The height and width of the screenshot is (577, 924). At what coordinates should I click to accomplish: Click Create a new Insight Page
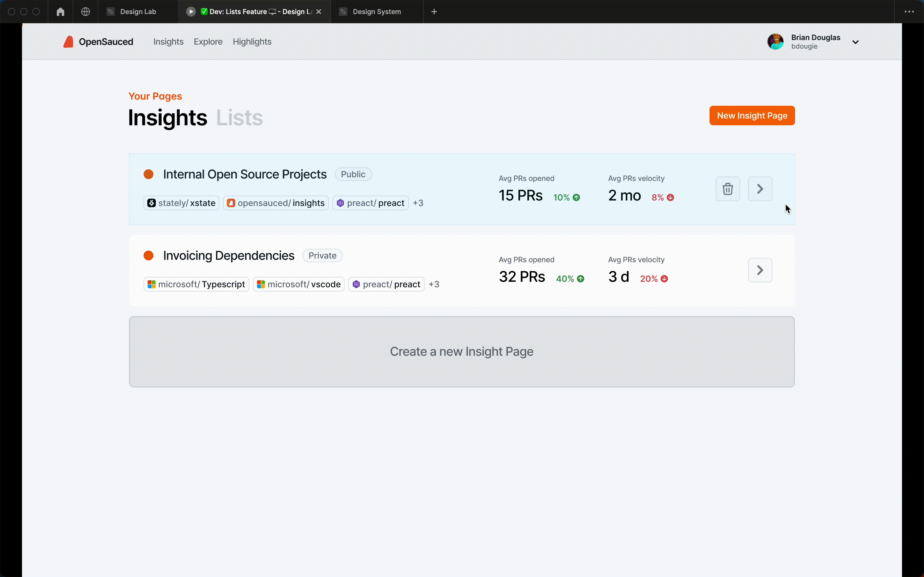pos(461,351)
